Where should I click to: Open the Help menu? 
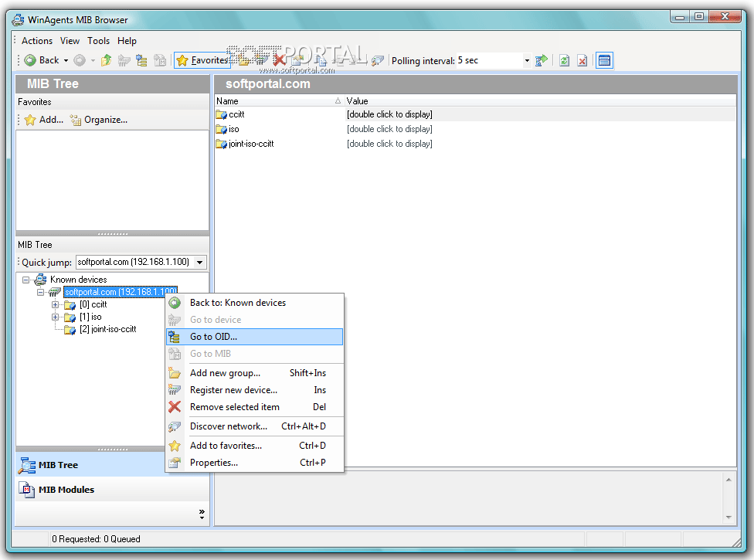[x=127, y=41]
